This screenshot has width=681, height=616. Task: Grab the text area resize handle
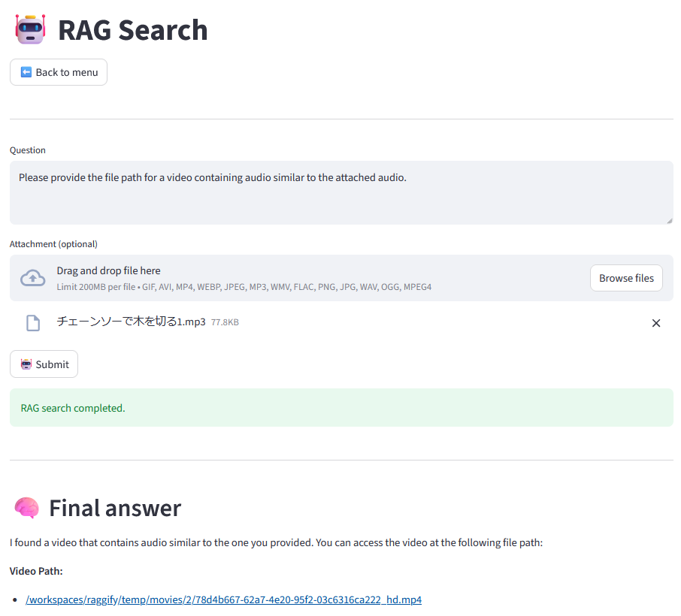(669, 221)
